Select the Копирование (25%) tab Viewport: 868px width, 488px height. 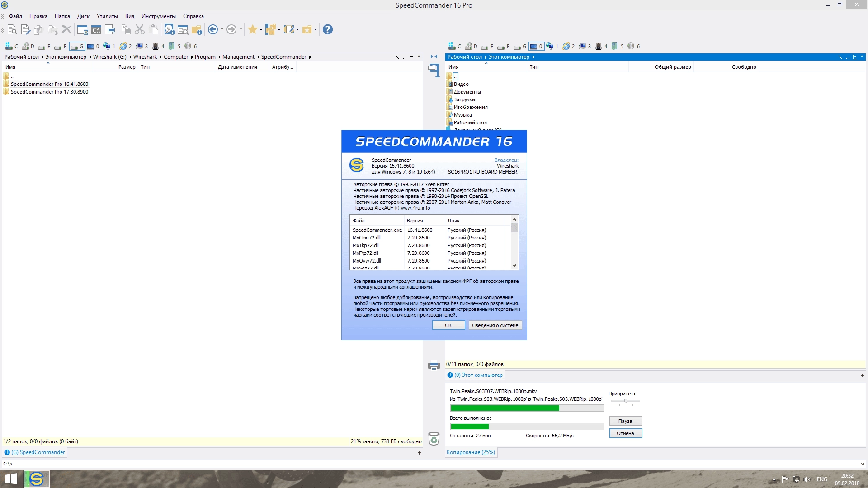click(471, 452)
